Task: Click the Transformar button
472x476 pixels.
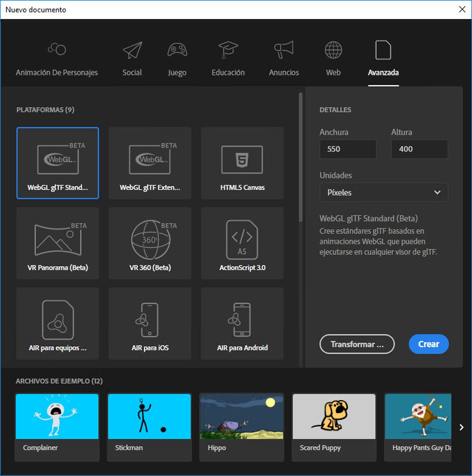Action: 357,344
